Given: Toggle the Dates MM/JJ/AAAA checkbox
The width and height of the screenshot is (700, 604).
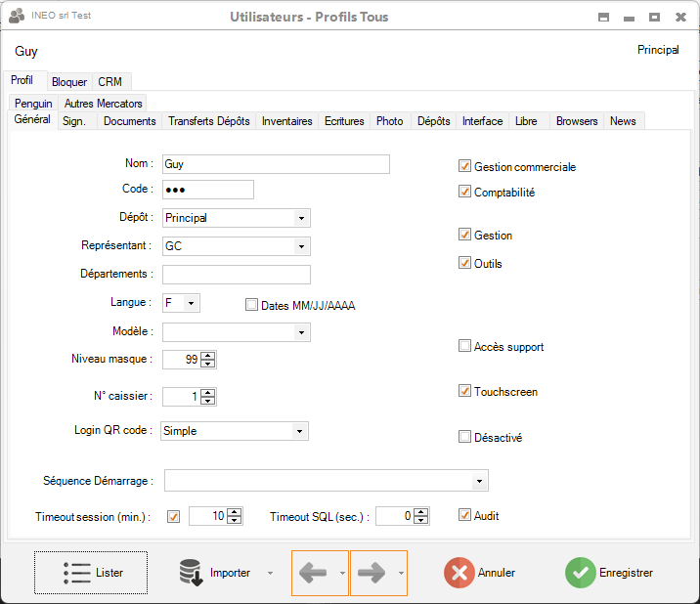Looking at the screenshot, I should (x=251, y=305).
